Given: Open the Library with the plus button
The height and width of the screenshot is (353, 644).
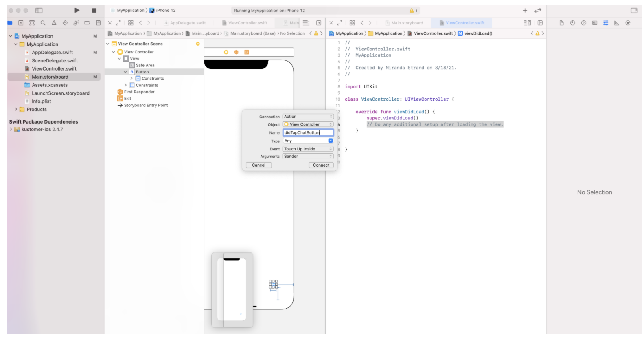Looking at the screenshot, I should 525,10.
